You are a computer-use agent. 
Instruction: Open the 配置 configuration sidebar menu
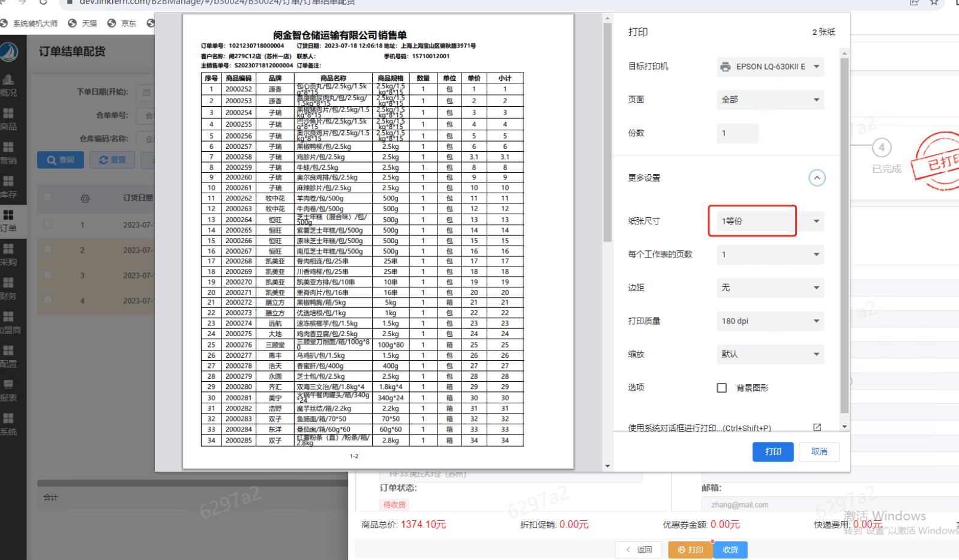point(8,356)
